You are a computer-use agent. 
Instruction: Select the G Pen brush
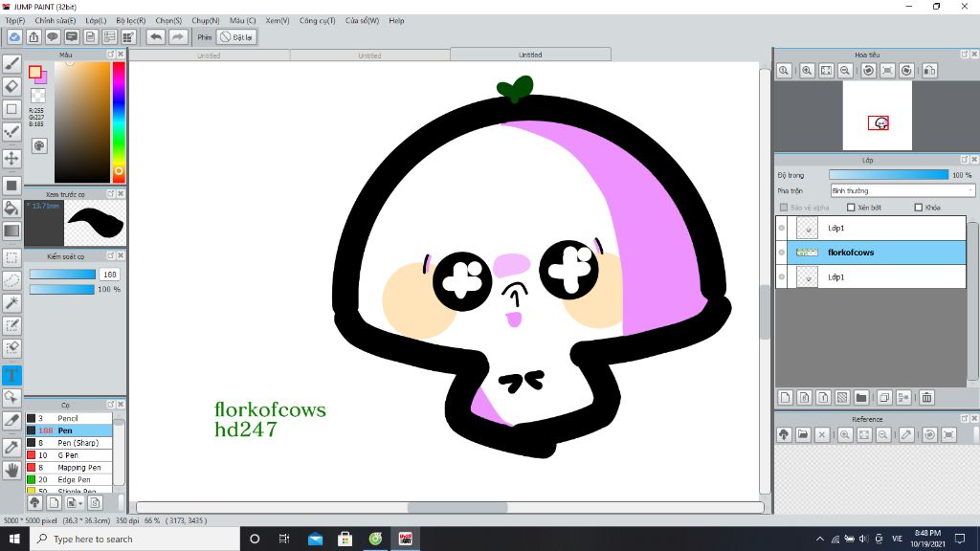69,454
